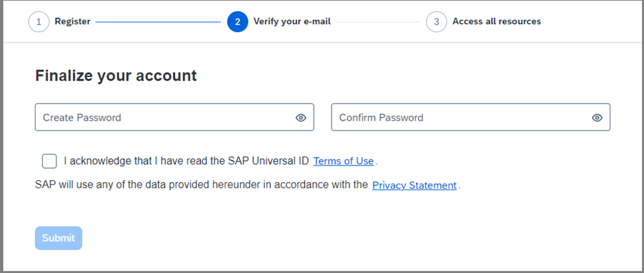Go to the Register step label
Image resolution: width=644 pixels, height=273 pixels.
point(72,21)
